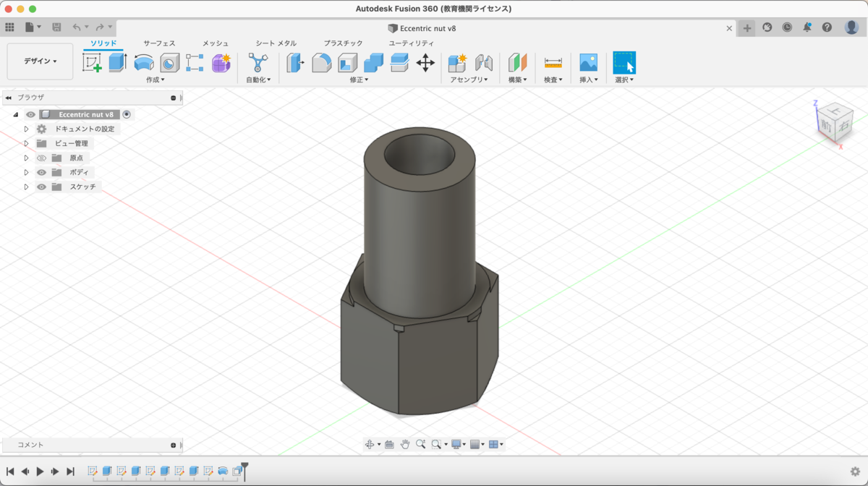Toggle visibility of Eccentric nut v8 component
The width and height of the screenshot is (868, 486).
point(30,114)
